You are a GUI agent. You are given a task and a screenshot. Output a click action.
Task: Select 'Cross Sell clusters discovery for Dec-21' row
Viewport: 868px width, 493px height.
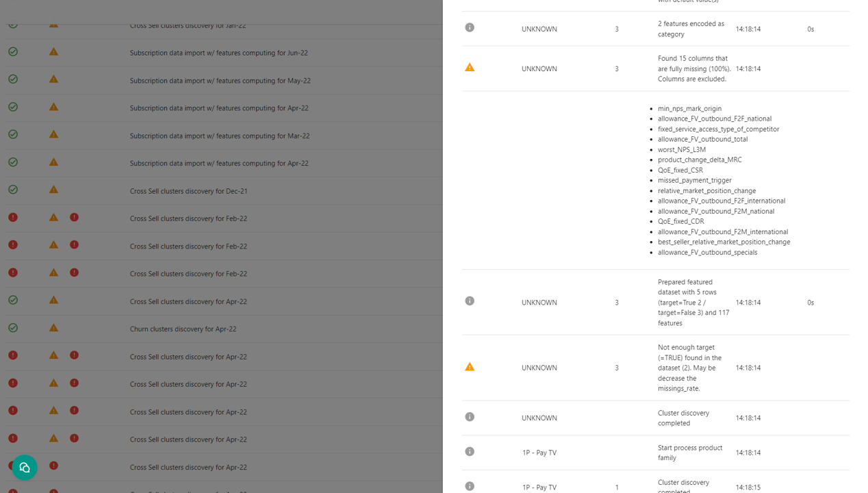pyautogui.click(x=188, y=191)
